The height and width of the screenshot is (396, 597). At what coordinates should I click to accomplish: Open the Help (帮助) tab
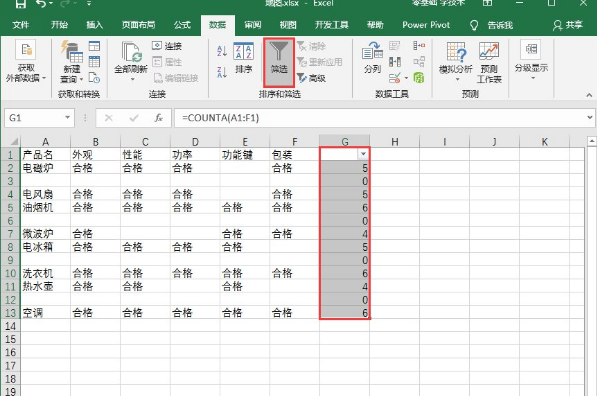click(375, 25)
